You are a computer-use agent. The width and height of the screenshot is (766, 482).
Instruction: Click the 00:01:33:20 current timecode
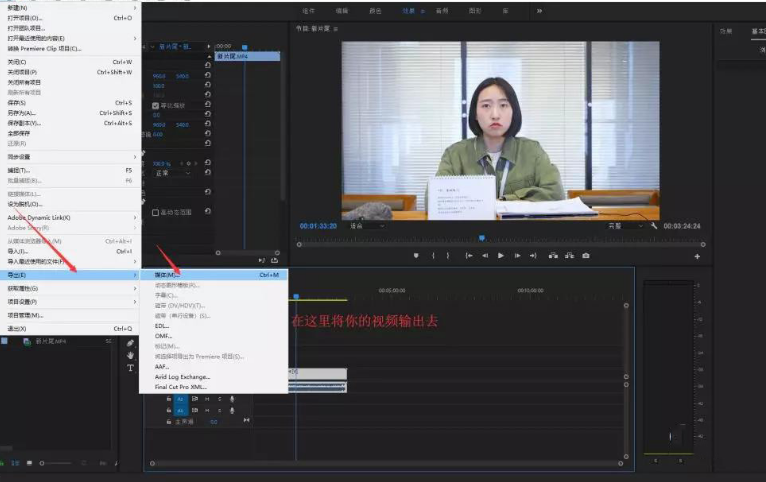pos(319,226)
